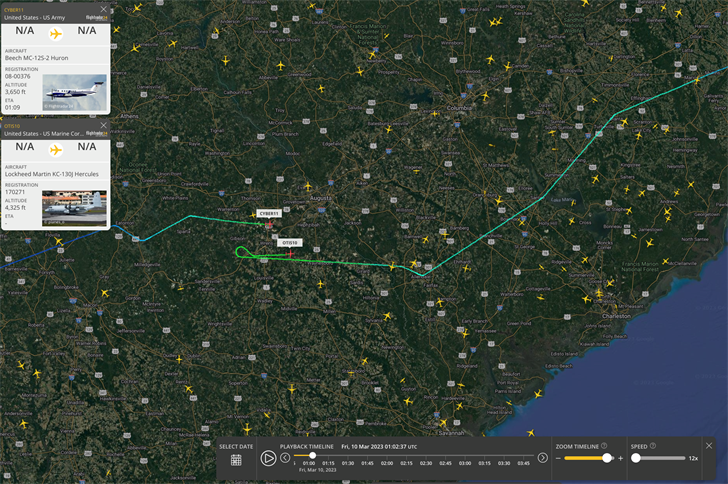Click the Athens city label
The width and height of the screenshot is (728, 484).
(130, 116)
